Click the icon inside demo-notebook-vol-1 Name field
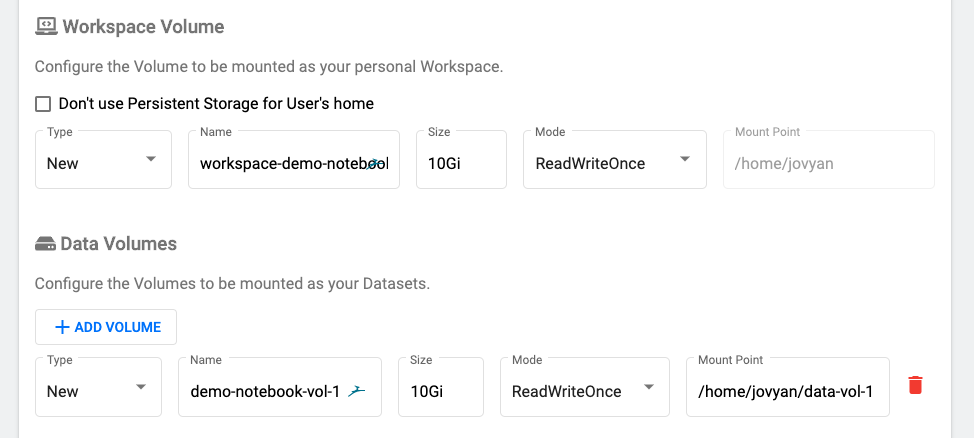The image size is (974, 438). (x=358, y=391)
